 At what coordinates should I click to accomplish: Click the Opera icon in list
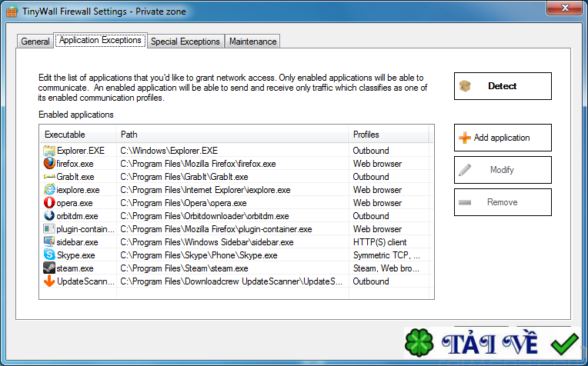(x=49, y=203)
